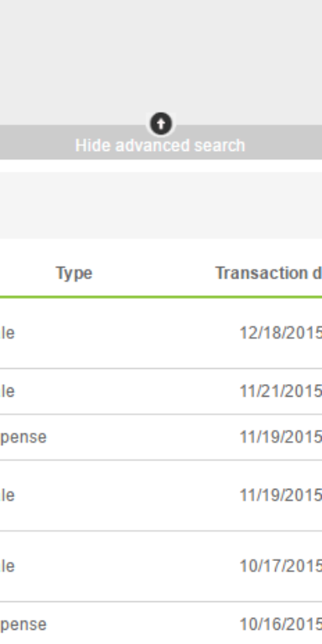Select the fourth row dated 11/19/2015

pyautogui.click(x=161, y=496)
